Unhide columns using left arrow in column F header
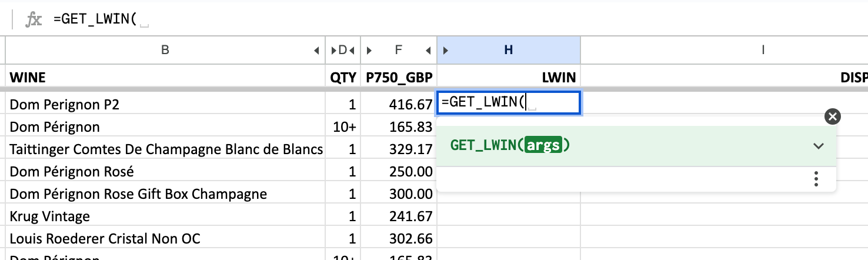 tap(429, 51)
